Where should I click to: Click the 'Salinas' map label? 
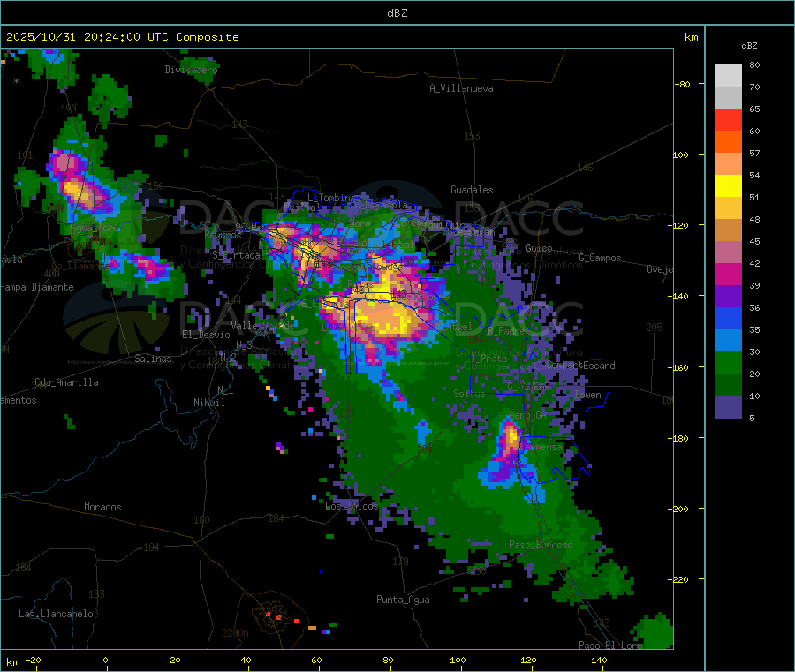pos(153,359)
